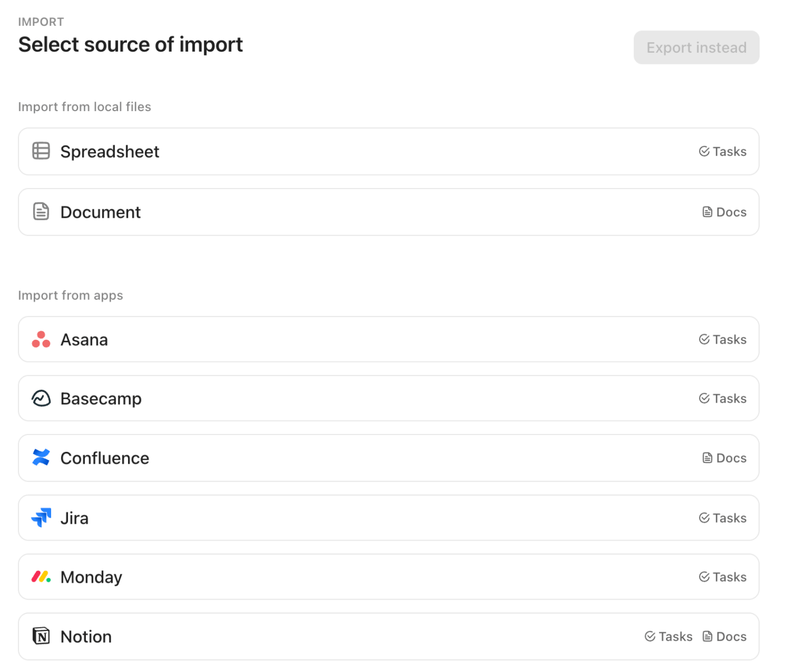Click the Spreadsheet grid icon
Viewport: 786px width, 672px height.
[x=41, y=151]
